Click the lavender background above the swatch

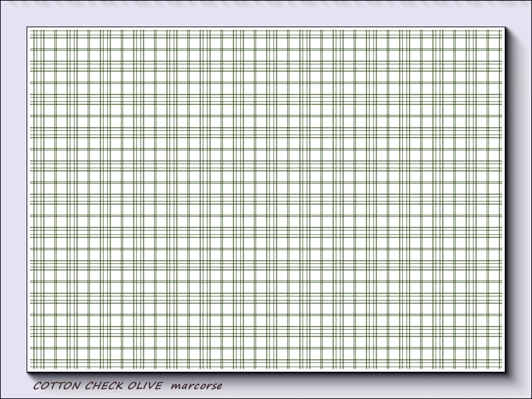(x=266, y=15)
